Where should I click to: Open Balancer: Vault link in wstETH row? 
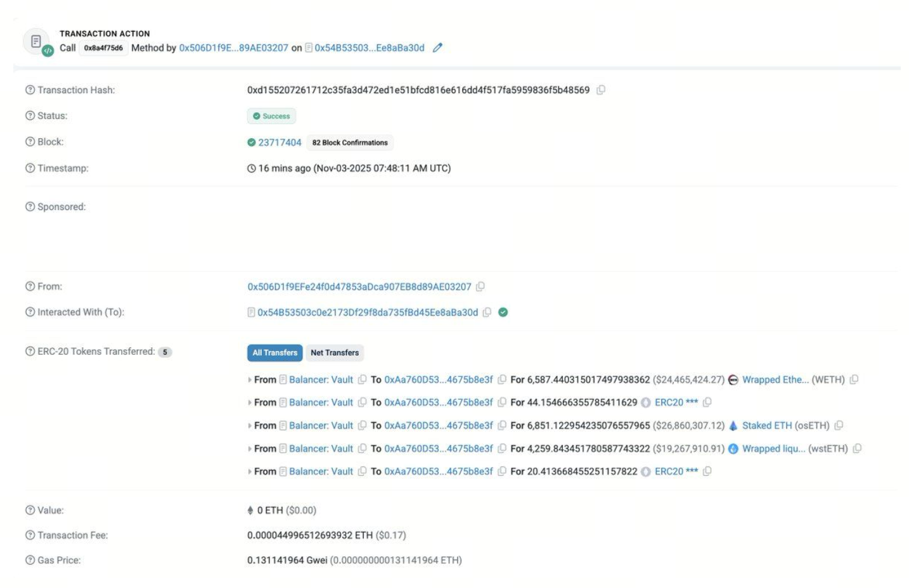click(x=321, y=449)
